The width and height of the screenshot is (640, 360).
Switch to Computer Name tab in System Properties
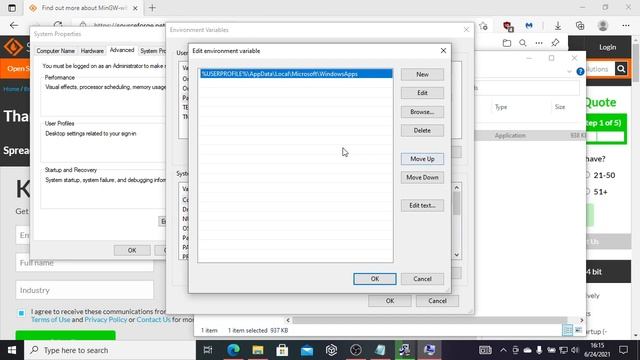coord(56,51)
